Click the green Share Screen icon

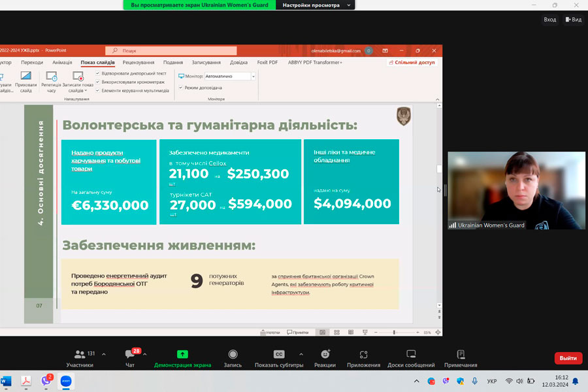click(x=182, y=354)
